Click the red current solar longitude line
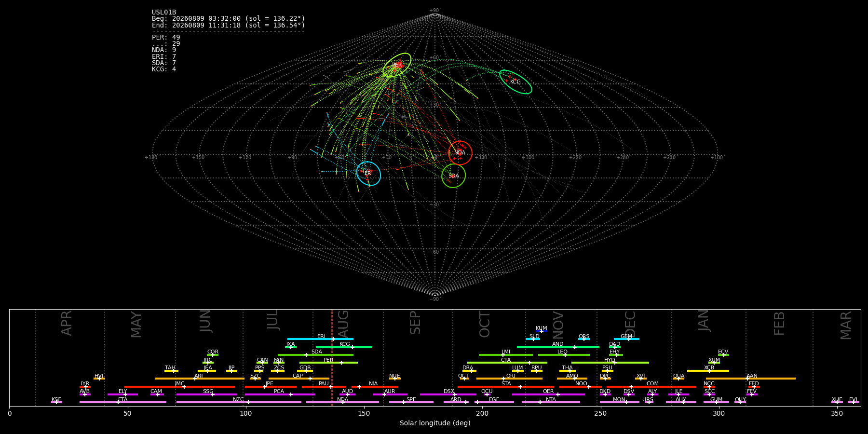 (332, 357)
